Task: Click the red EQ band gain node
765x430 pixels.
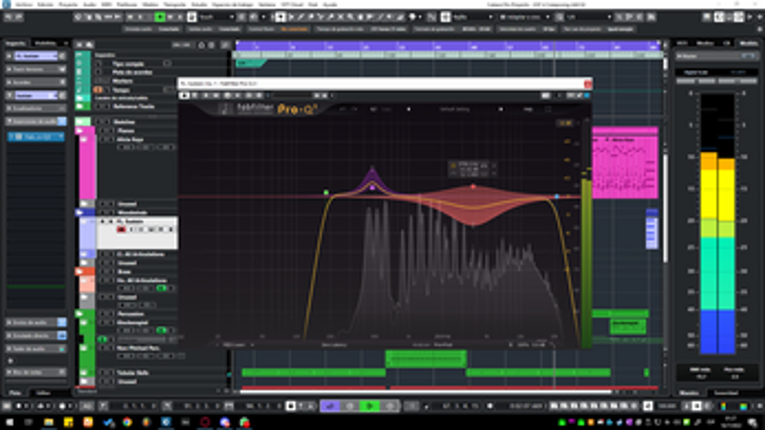Action: [x=473, y=186]
